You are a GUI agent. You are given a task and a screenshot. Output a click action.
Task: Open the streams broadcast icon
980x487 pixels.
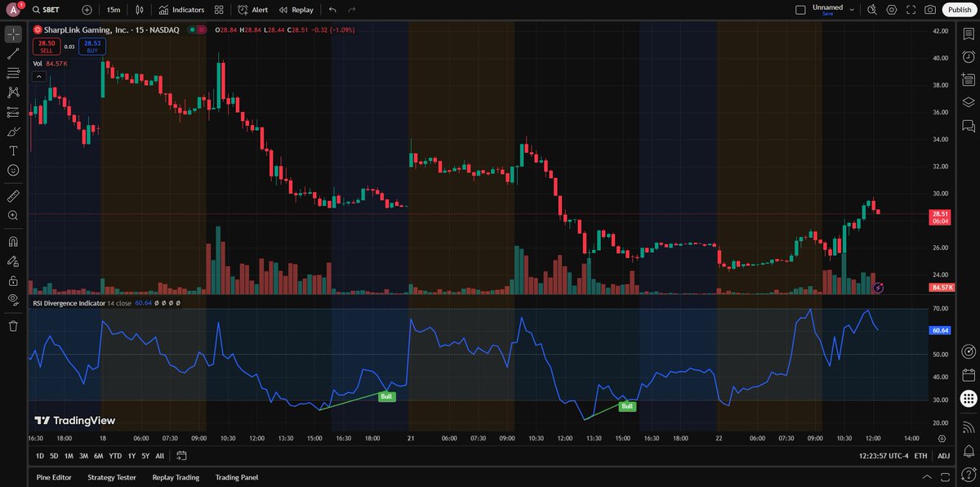(969, 427)
